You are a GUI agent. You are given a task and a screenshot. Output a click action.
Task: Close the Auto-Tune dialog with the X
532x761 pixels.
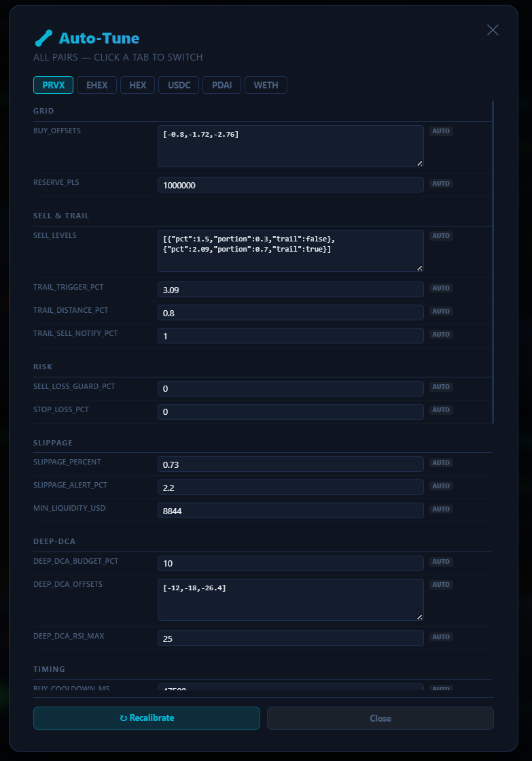(x=493, y=30)
